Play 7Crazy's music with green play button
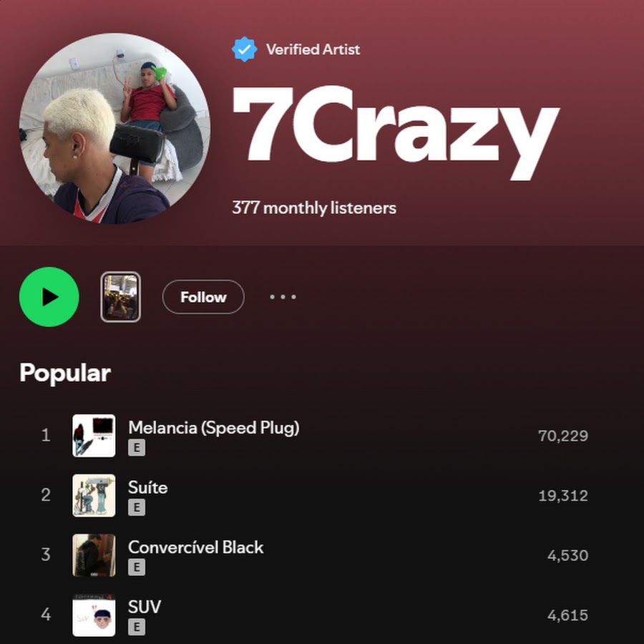 point(49,297)
